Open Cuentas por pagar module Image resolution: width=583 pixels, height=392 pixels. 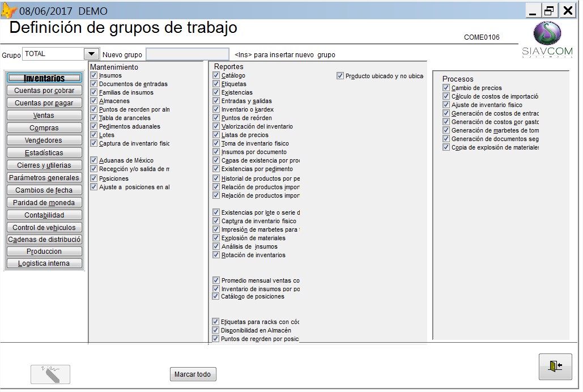[44, 103]
